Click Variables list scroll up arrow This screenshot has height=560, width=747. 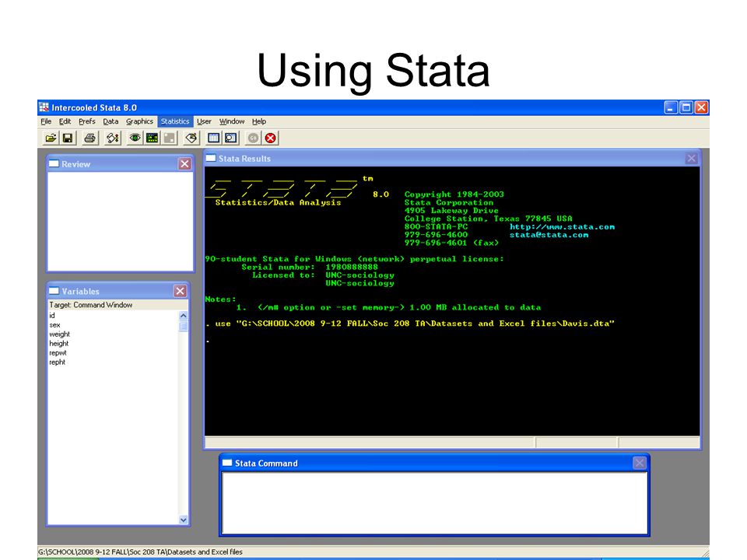click(x=184, y=316)
